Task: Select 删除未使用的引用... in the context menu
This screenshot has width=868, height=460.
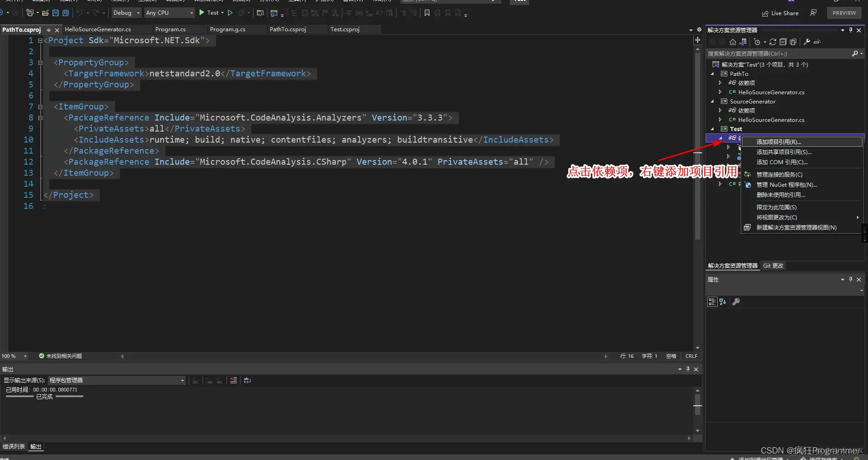Action: point(802,195)
